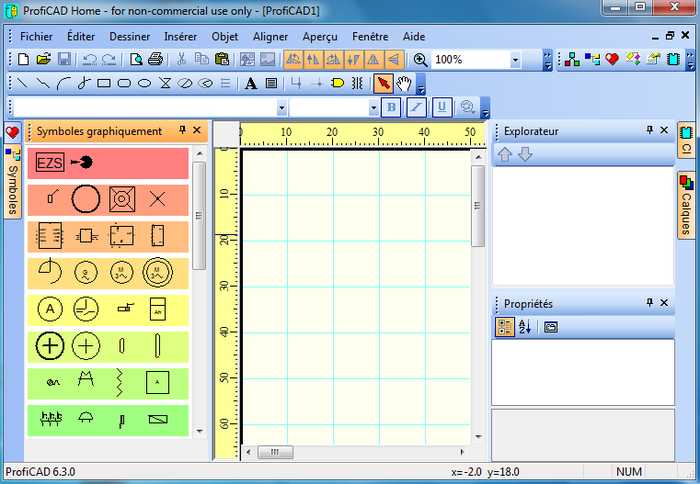700x484 pixels.
Task: Toggle categorized view in Propriétés panel
Action: (505, 327)
